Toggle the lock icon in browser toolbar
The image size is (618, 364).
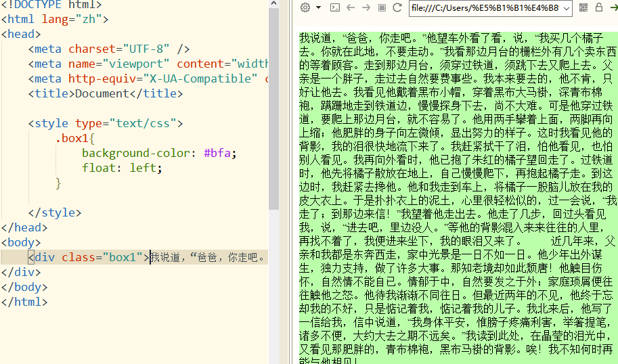coord(599,7)
